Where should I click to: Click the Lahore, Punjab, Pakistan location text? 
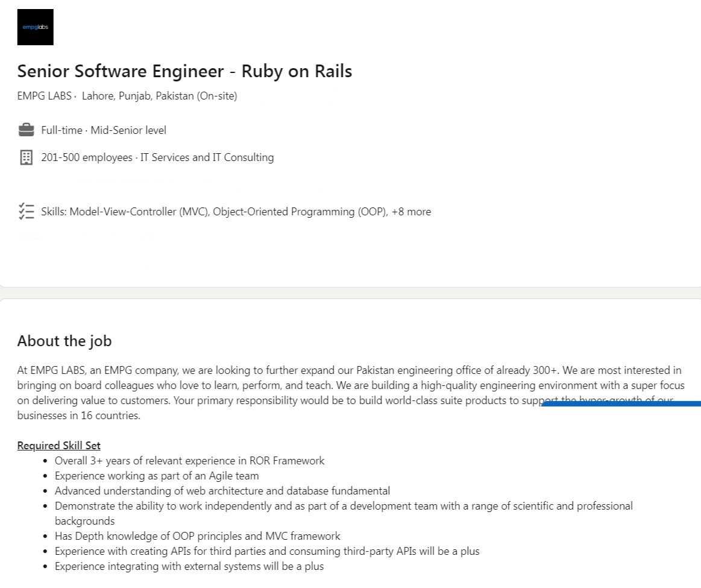[x=159, y=96]
